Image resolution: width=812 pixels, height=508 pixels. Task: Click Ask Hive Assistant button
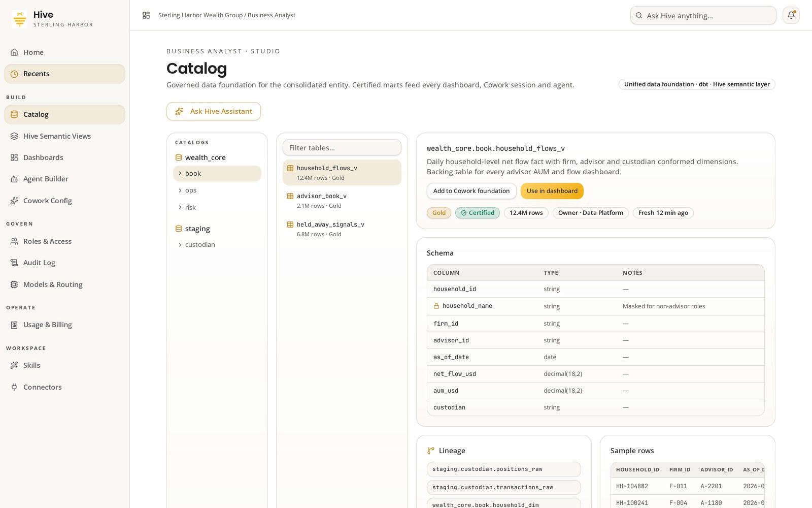[214, 111]
